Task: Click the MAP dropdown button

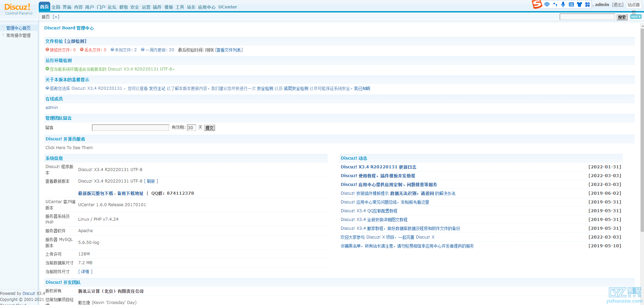Action: tap(636, 17)
